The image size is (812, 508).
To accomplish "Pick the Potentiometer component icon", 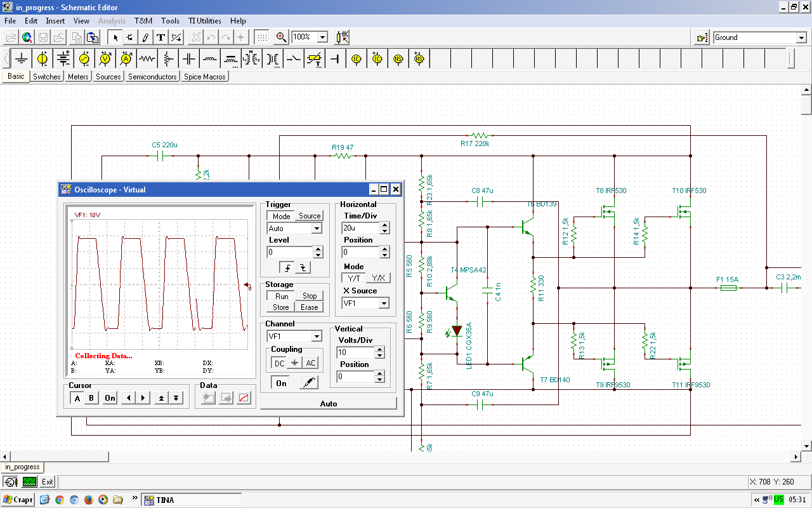I will (168, 58).
